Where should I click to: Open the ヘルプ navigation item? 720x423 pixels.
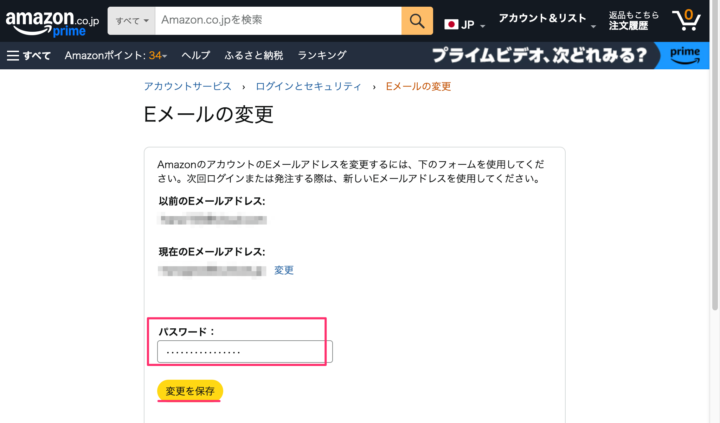pos(195,55)
